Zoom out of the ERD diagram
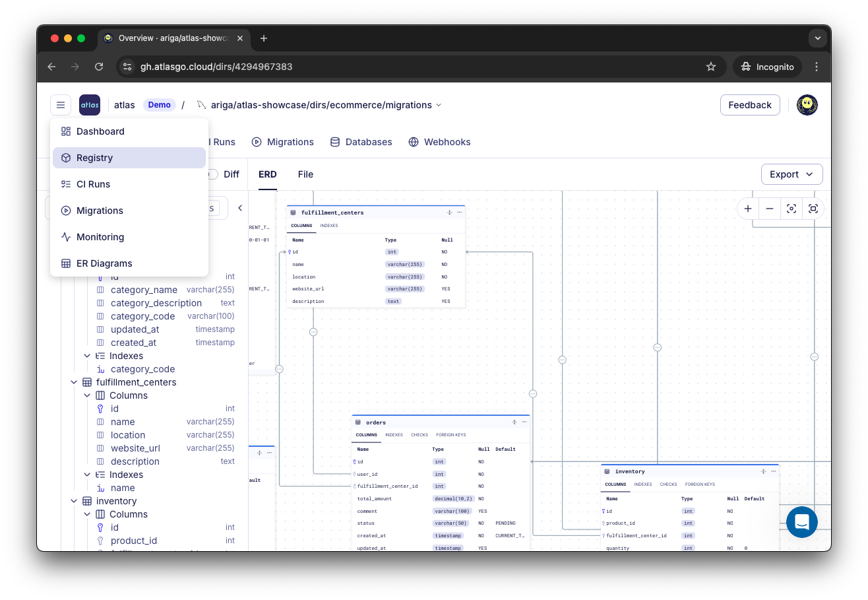 click(769, 208)
